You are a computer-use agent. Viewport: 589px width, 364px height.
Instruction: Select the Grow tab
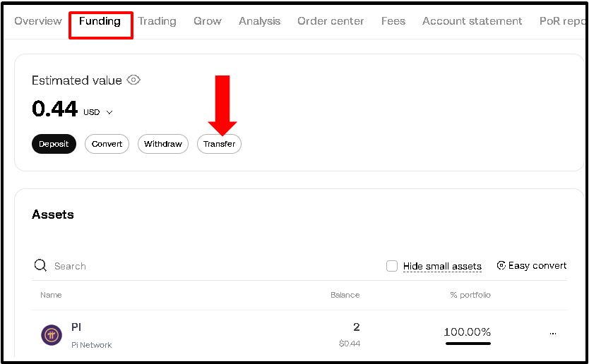tap(208, 21)
